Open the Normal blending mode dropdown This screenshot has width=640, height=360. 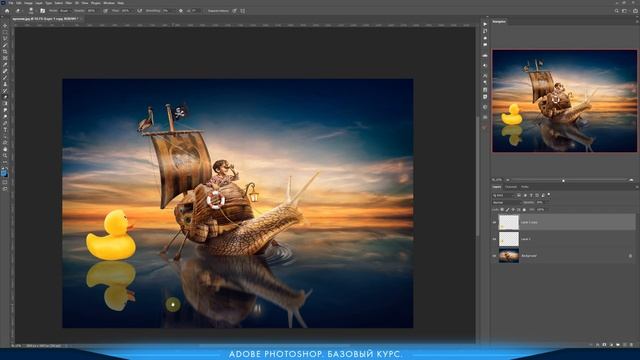(506, 203)
